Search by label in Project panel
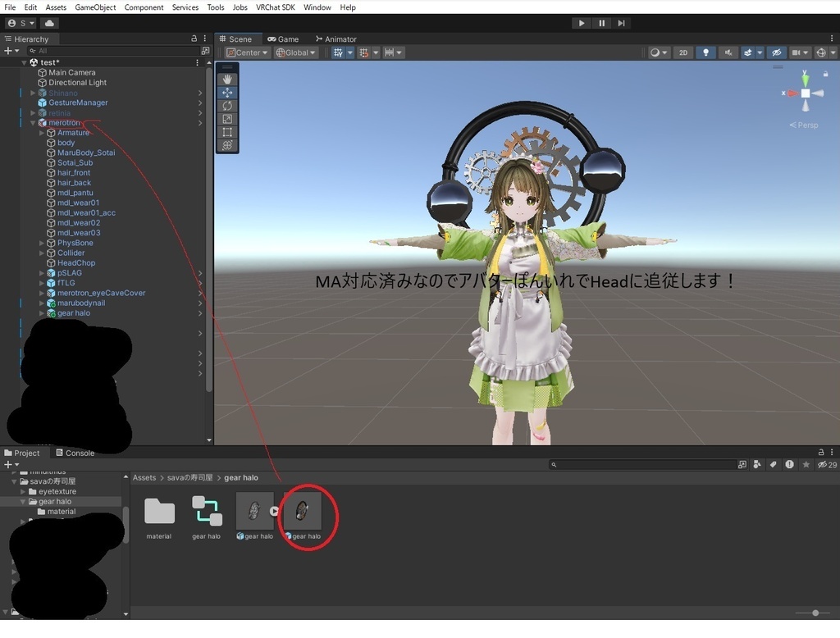840x638 pixels. [x=773, y=464]
